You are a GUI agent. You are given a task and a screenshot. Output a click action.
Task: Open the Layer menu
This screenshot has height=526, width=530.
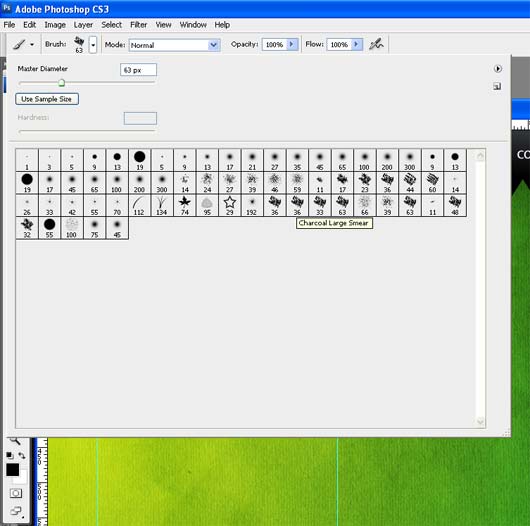pos(83,25)
